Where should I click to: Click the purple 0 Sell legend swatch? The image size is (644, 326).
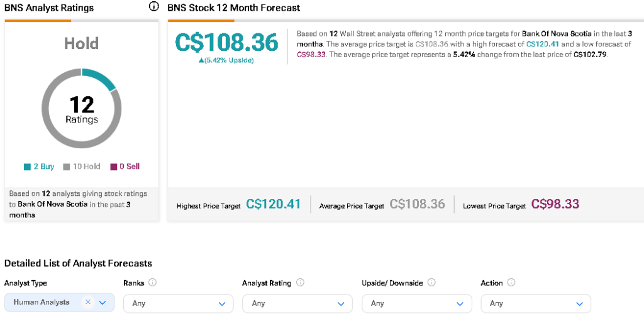(114, 167)
